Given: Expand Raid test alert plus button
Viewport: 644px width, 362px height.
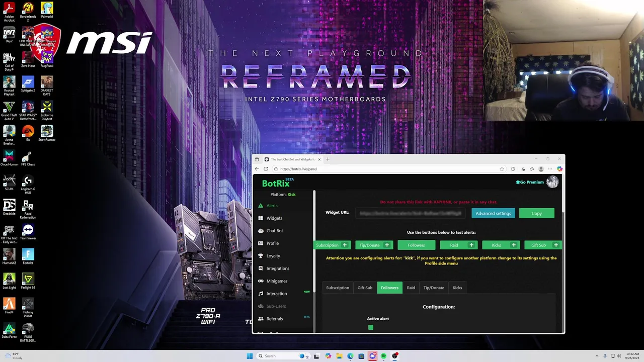Looking at the screenshot, I should coord(471,245).
